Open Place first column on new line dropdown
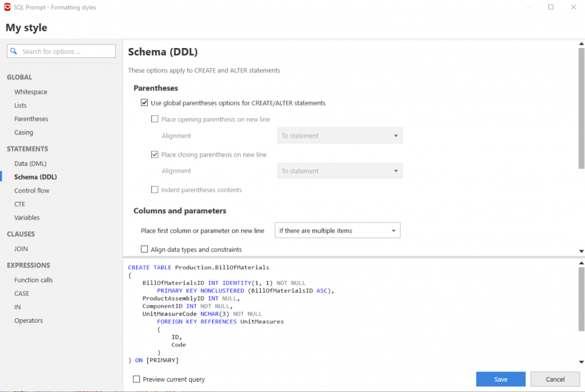The width and height of the screenshot is (585, 392). (x=338, y=230)
